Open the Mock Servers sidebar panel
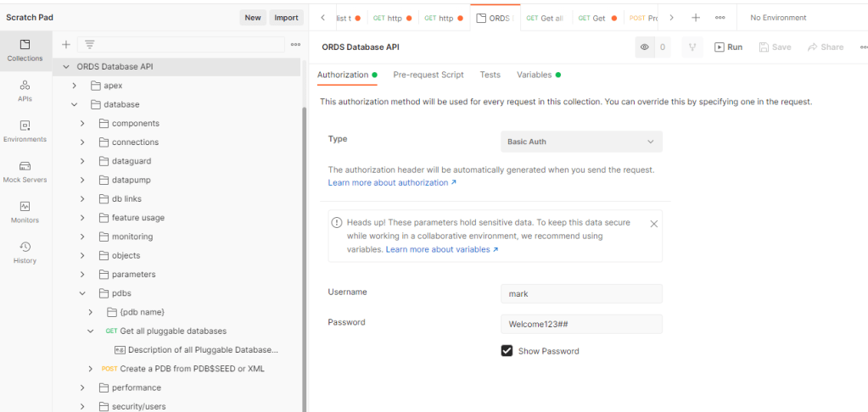The height and width of the screenshot is (412, 868). click(x=25, y=172)
